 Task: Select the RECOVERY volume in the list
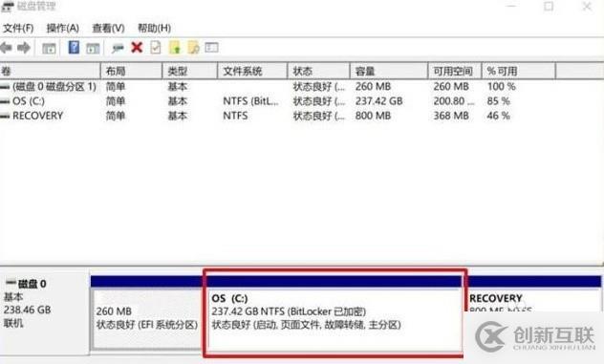pos(32,116)
